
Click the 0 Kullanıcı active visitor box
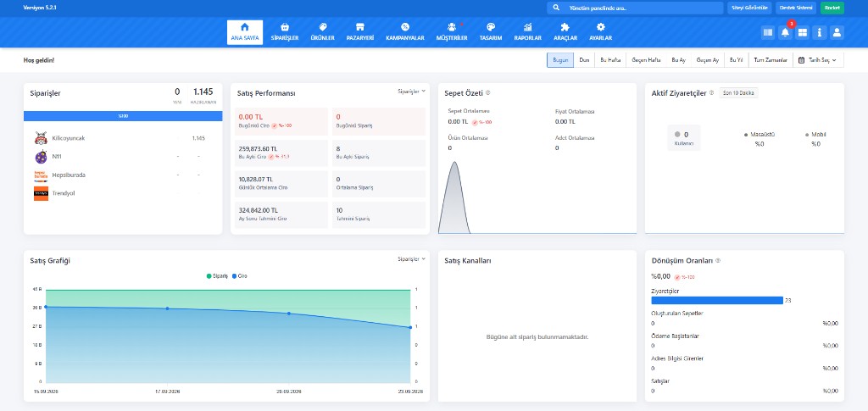click(684, 138)
